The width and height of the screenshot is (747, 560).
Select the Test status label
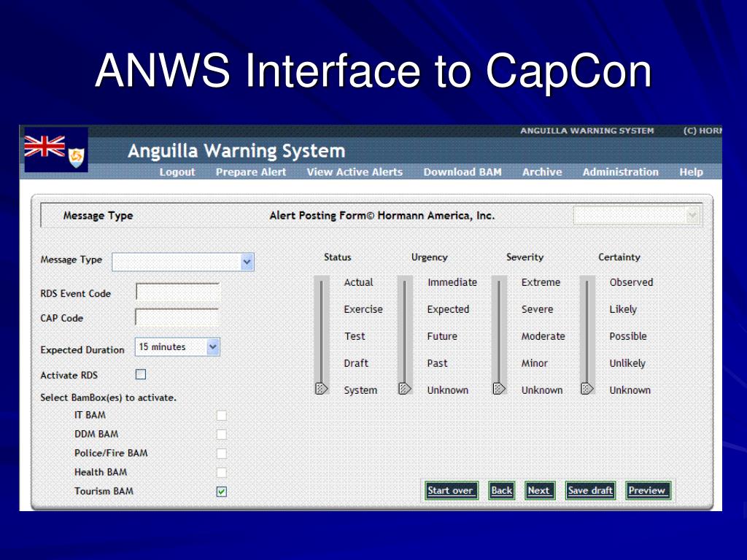point(355,336)
